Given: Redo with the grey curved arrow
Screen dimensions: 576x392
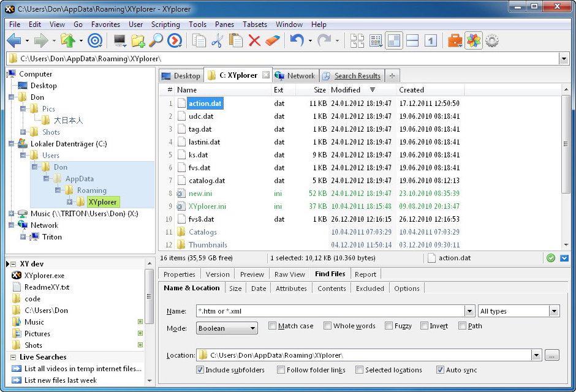Looking at the screenshot, I should [x=324, y=40].
